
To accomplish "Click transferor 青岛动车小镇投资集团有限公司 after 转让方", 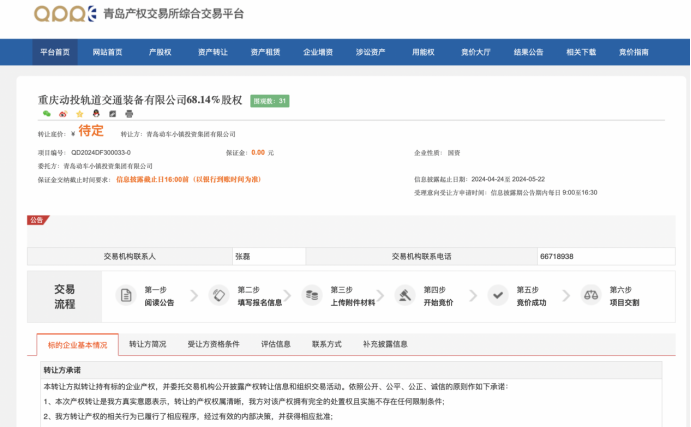I will click(191, 134).
